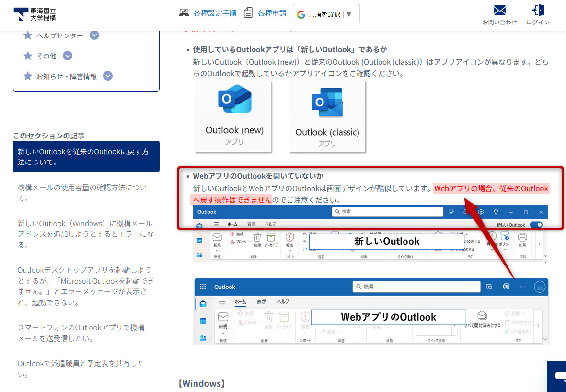This screenshot has width=566, height=392.
Task: Open the contact envelope icon
Action: (x=499, y=10)
